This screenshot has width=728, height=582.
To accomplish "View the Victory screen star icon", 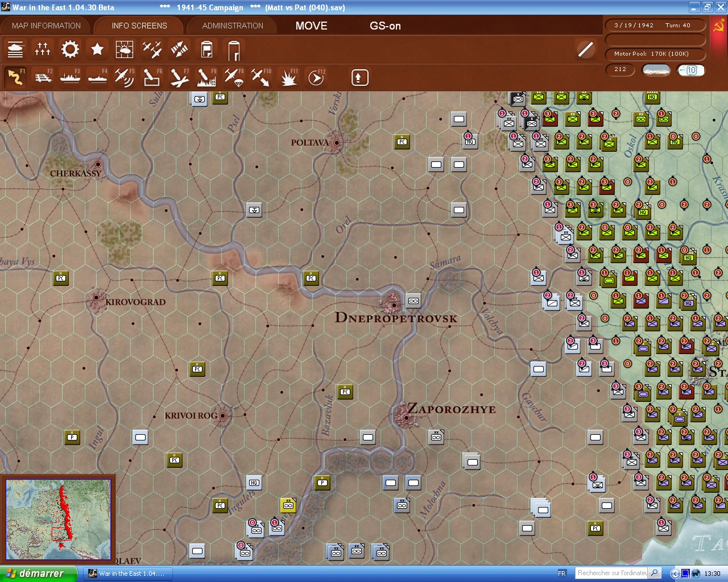I will pyautogui.click(x=97, y=49).
